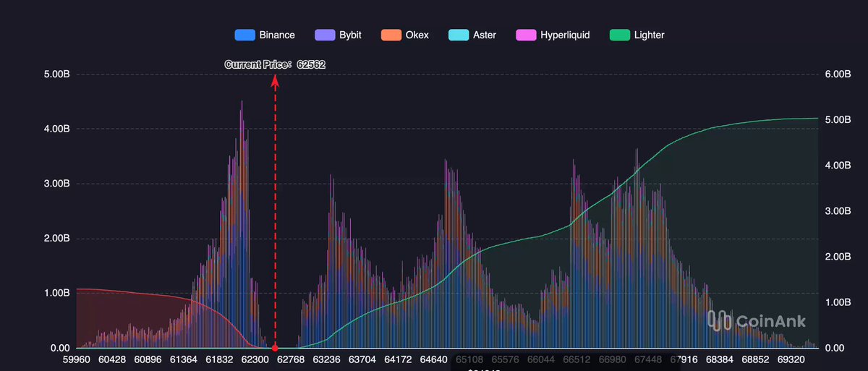Hide the Binance series via its label
Image resolution: width=868 pixels, height=371 pixels.
tap(277, 35)
